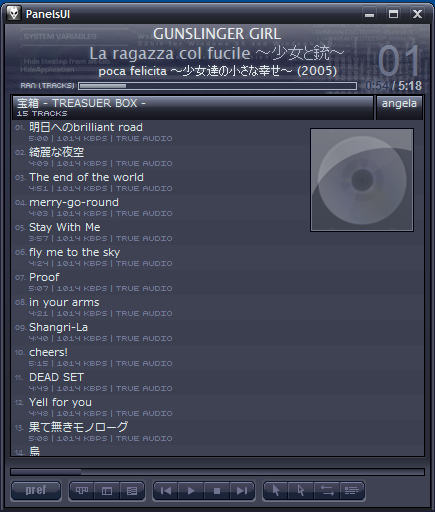435x512 pixels.
Task: Open the pref preferences button
Action: tap(36, 491)
